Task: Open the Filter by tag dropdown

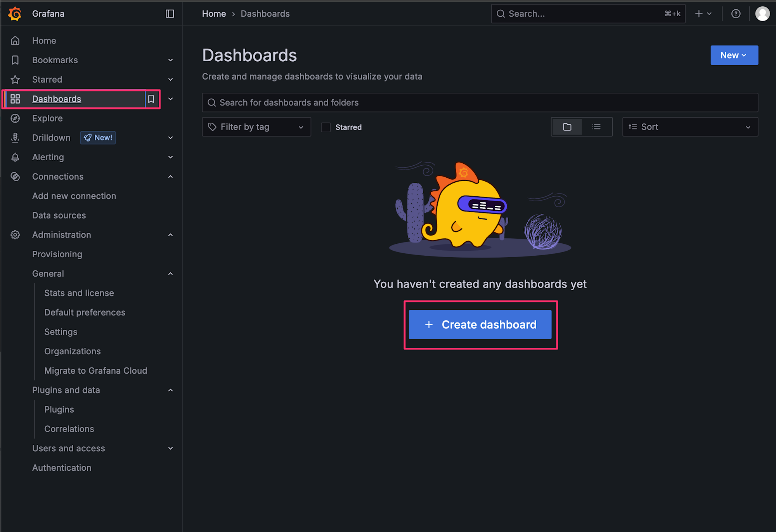Action: pos(256,127)
